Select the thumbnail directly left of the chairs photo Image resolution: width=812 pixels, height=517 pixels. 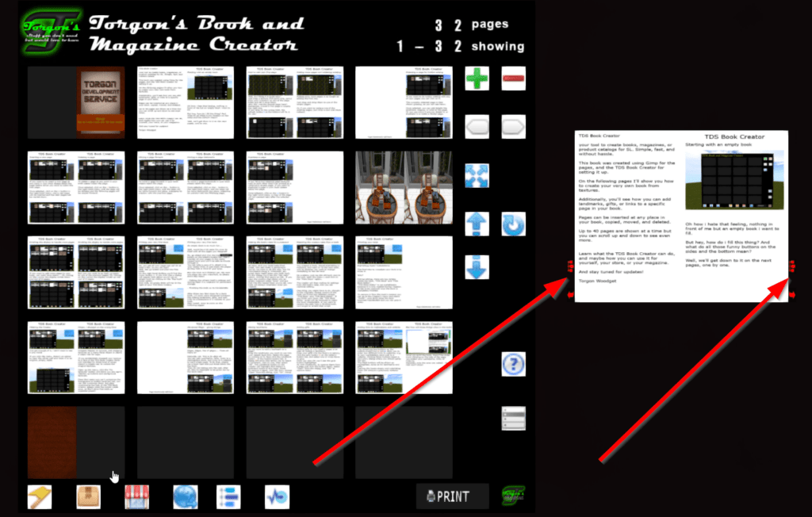coord(295,187)
